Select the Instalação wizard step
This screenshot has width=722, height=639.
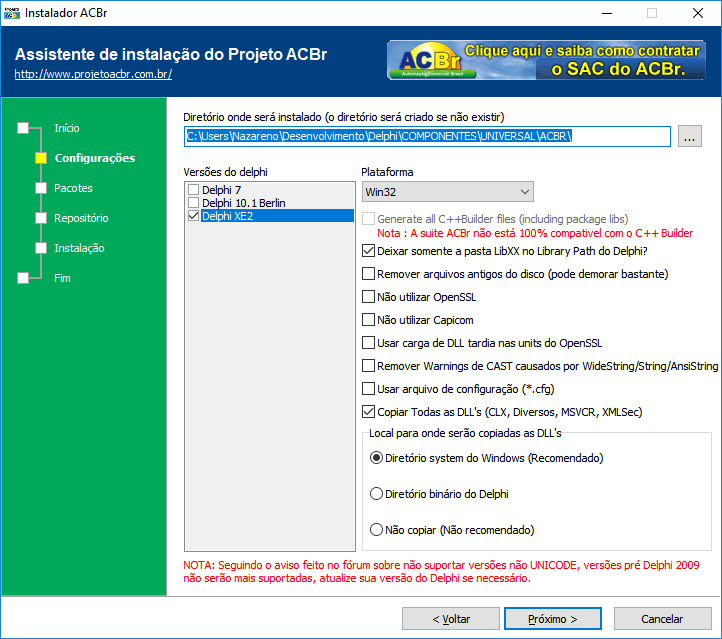pos(79,248)
